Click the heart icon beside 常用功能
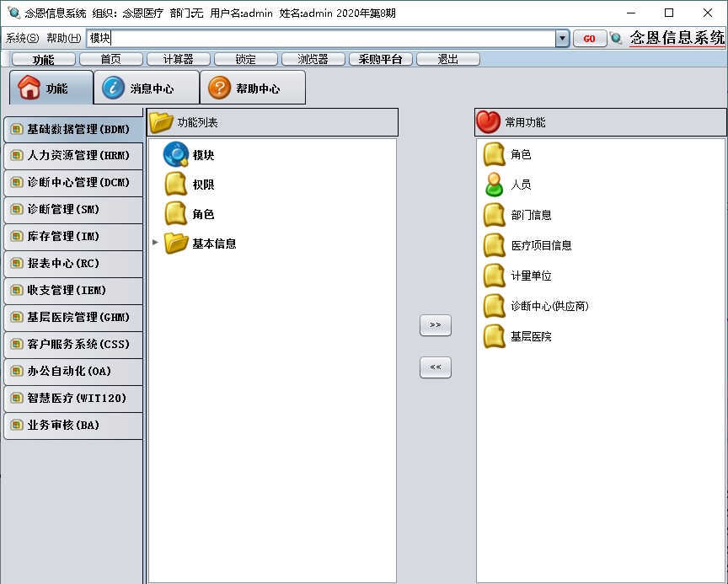 488,122
